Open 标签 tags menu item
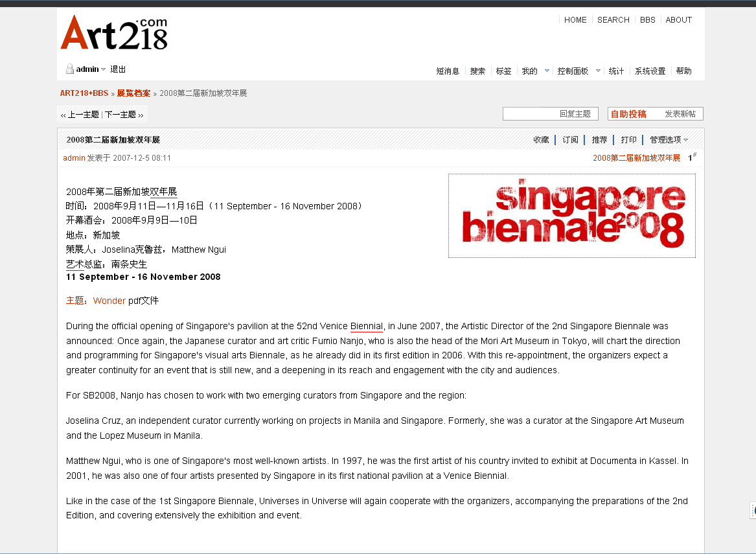The image size is (756, 554). click(x=503, y=71)
